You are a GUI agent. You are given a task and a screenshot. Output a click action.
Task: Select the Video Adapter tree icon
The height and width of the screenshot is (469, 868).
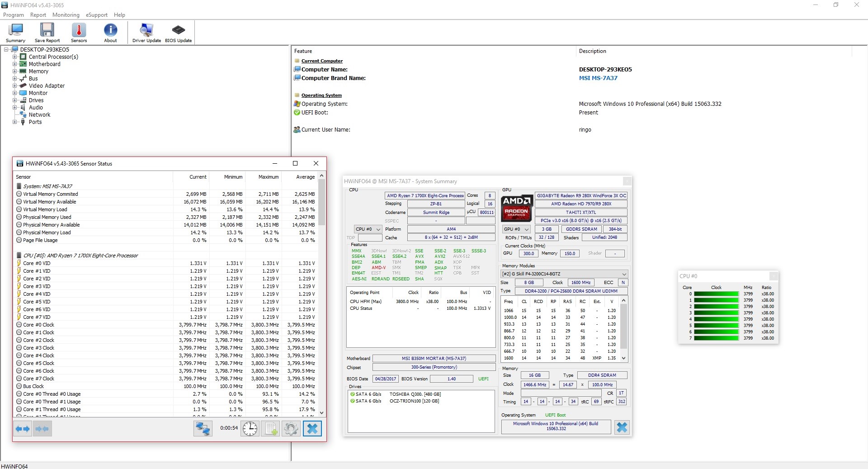click(x=23, y=86)
